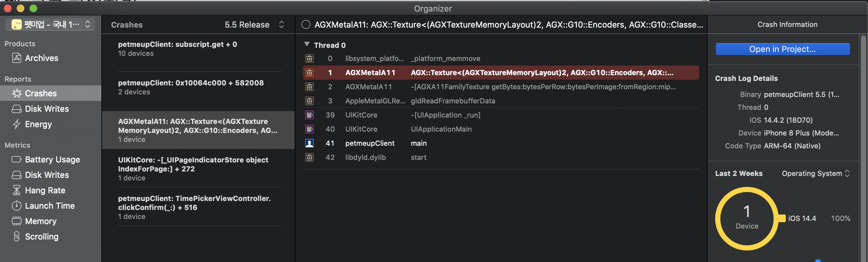Viewport: 868px width, 262px height.
Task: Select the libdyld.dylib start frame
Action: 501,158
